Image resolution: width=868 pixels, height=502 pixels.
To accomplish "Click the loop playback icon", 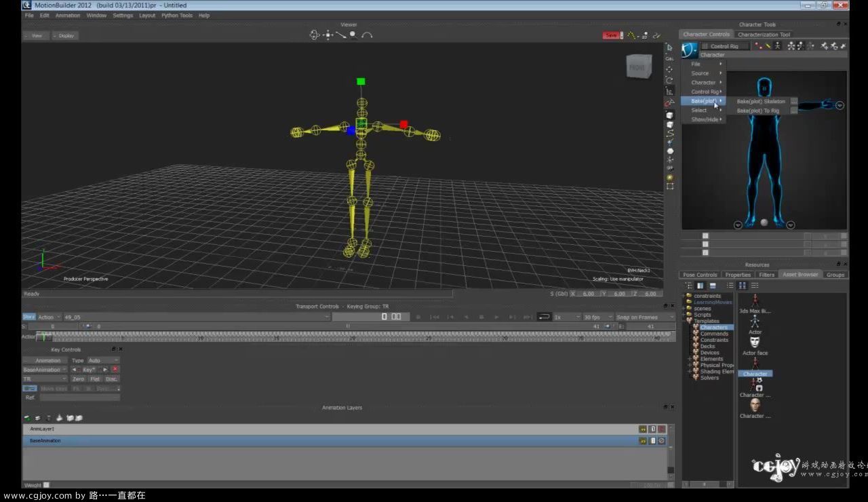I will [x=544, y=317].
